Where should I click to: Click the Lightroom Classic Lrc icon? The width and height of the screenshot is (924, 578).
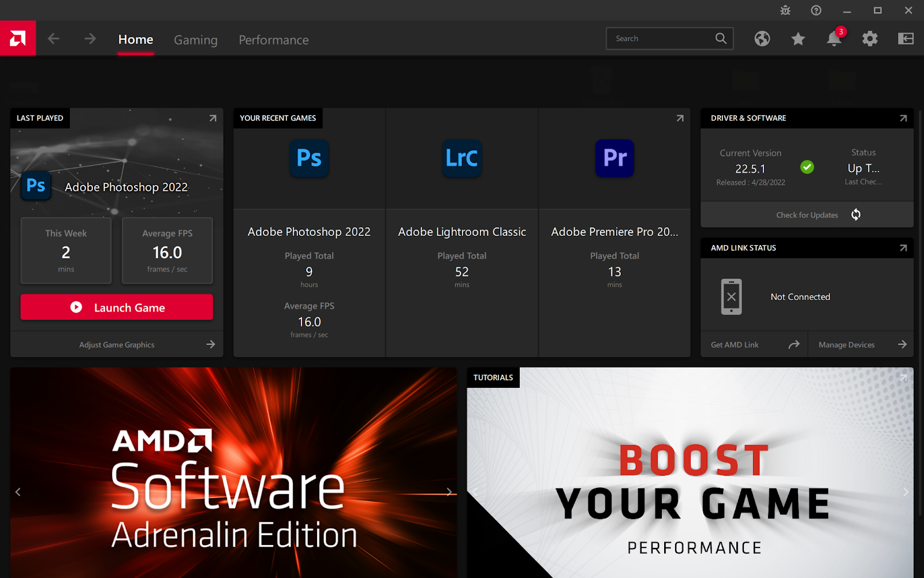point(462,158)
